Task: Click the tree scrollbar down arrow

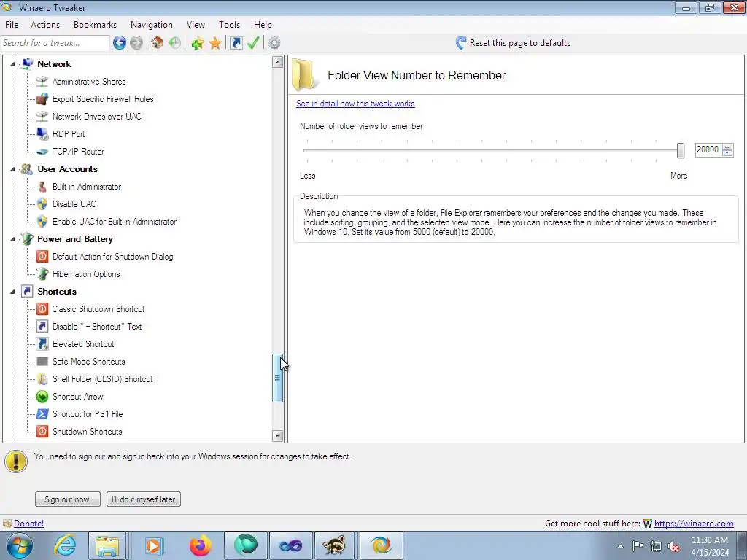Action: tap(278, 436)
